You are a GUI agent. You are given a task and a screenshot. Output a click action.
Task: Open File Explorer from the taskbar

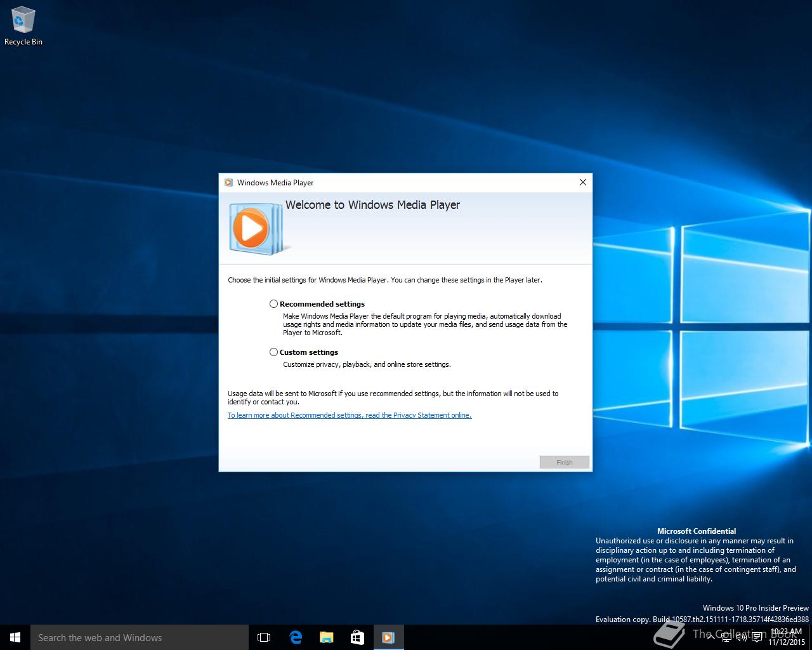tap(326, 637)
